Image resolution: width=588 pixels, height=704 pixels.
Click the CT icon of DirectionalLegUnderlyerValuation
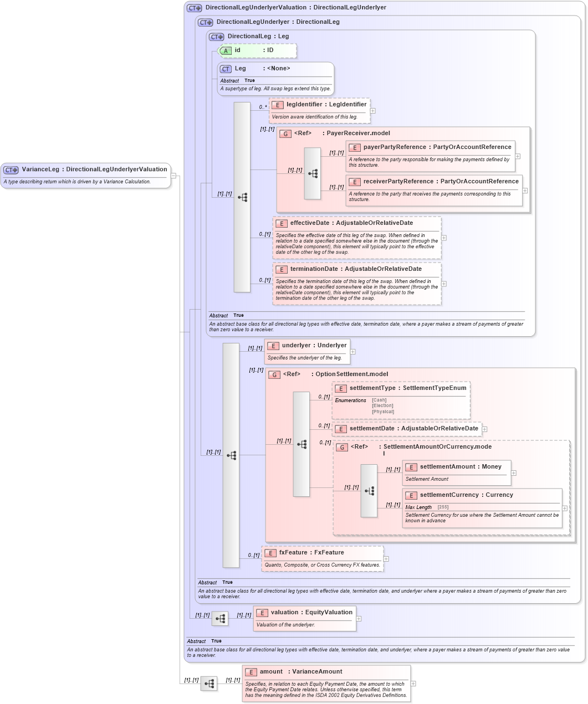[x=195, y=8]
